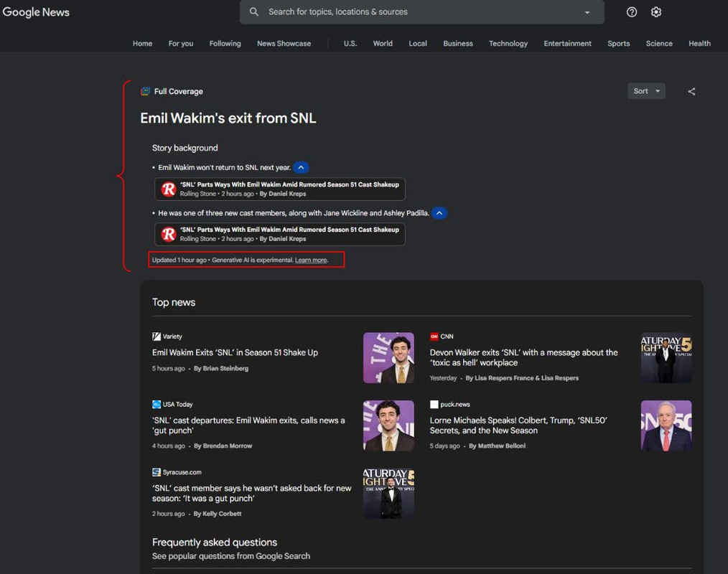Viewport: 728px width, 574px height.
Task: Go to the Home tab
Action: pos(143,43)
